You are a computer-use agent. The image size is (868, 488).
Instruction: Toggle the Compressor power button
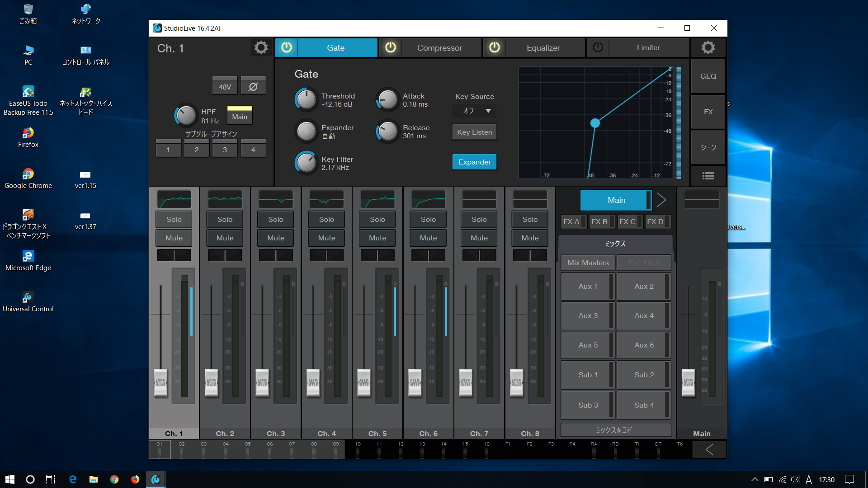391,47
